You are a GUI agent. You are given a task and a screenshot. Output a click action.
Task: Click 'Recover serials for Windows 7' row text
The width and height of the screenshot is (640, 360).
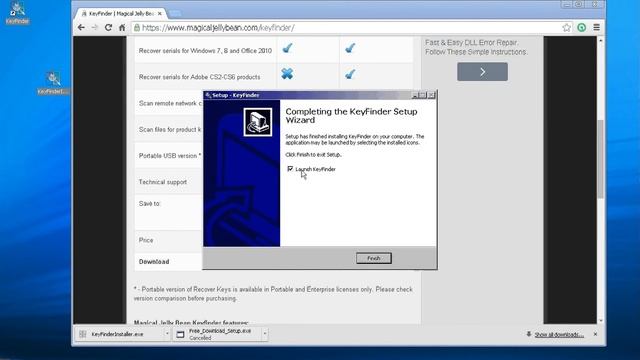pyautogui.click(x=205, y=51)
